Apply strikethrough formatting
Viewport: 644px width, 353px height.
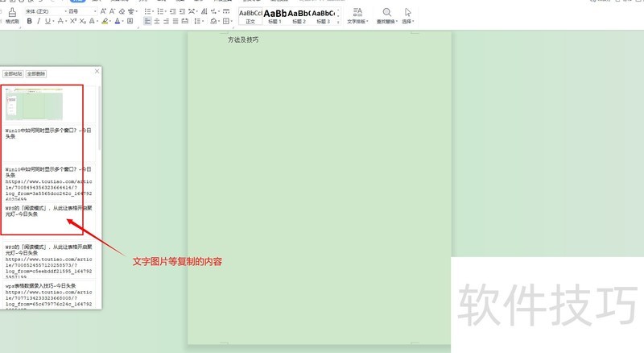60,21
